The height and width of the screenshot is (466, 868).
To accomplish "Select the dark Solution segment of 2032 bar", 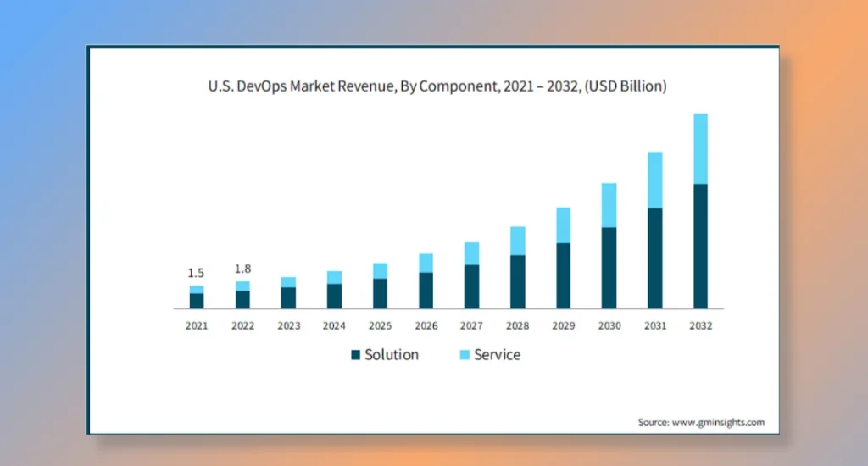I will coord(700,246).
